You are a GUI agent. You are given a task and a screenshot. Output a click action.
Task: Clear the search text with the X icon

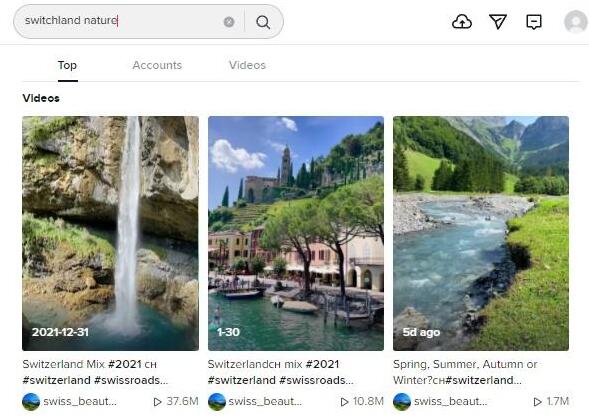(x=229, y=22)
